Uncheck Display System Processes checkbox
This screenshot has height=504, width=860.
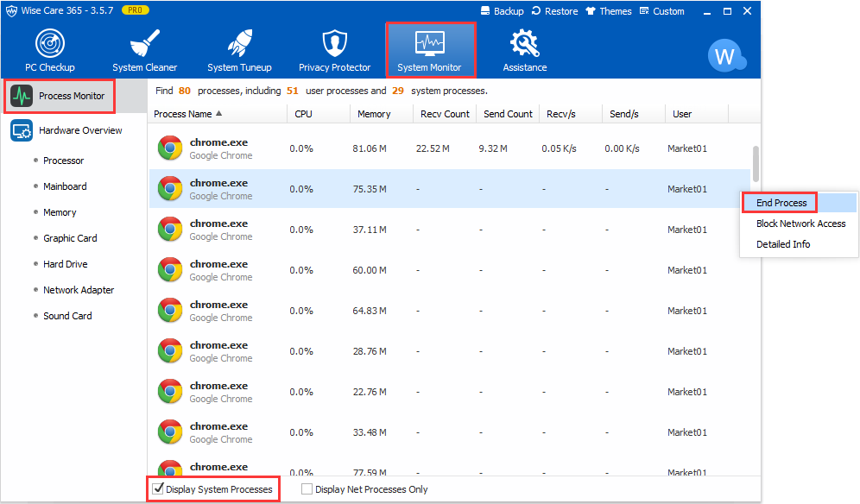tap(158, 488)
